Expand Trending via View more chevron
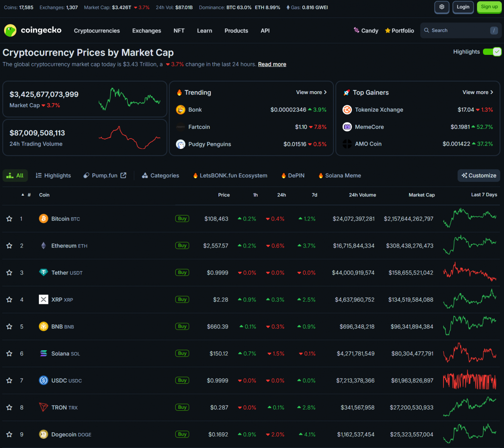This screenshot has height=448, width=504. tap(325, 92)
